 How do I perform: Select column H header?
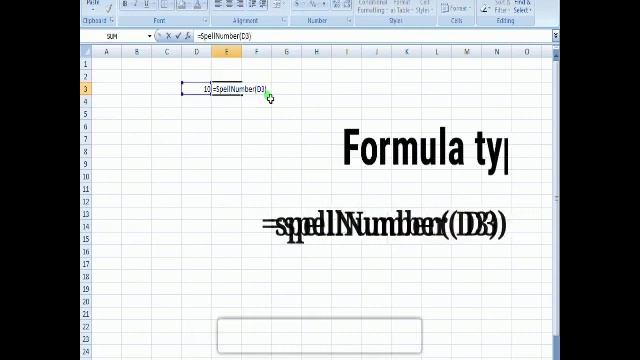pyautogui.click(x=316, y=52)
